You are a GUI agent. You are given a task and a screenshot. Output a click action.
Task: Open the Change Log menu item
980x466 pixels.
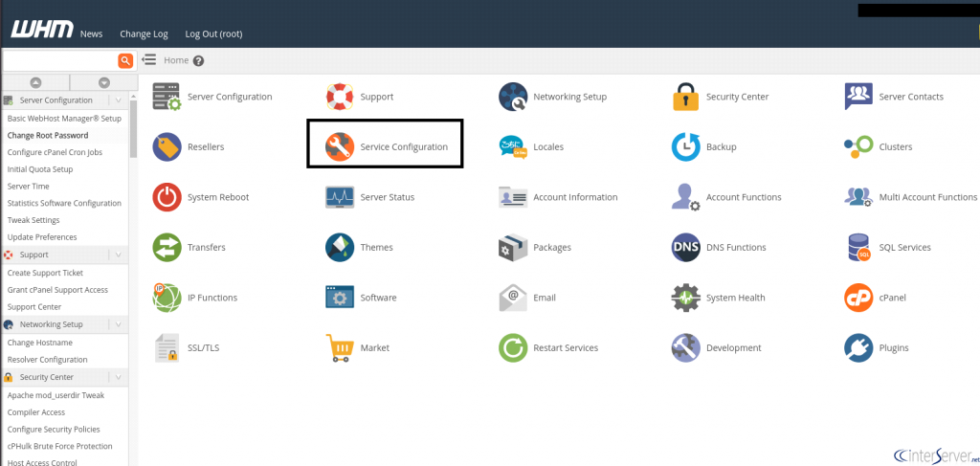click(144, 33)
